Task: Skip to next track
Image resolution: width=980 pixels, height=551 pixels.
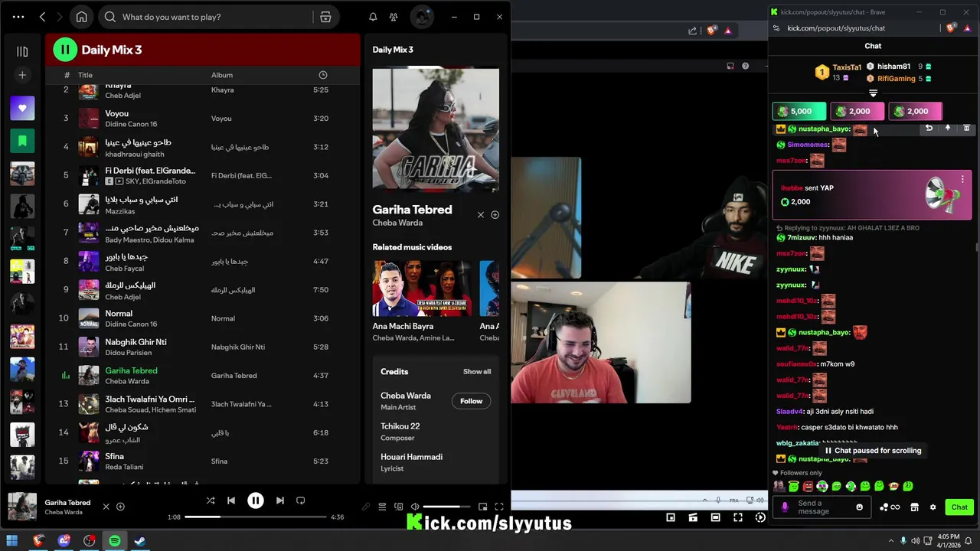Action: coord(279,500)
